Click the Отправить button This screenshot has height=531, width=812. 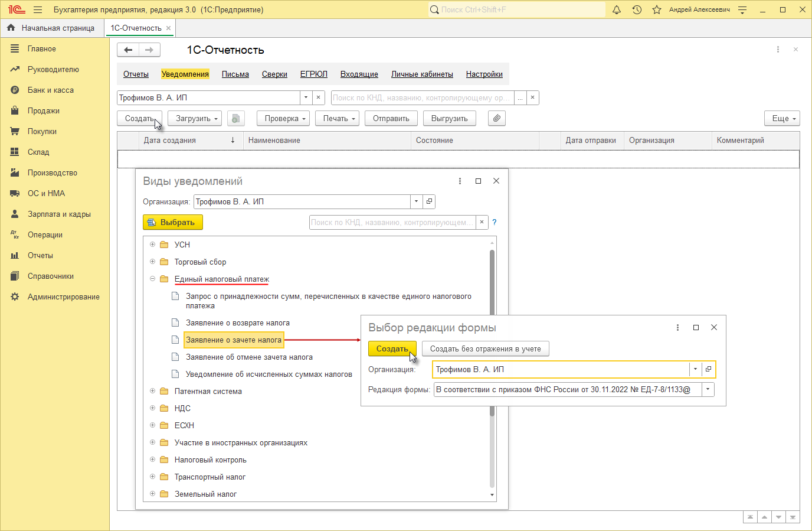(x=391, y=119)
